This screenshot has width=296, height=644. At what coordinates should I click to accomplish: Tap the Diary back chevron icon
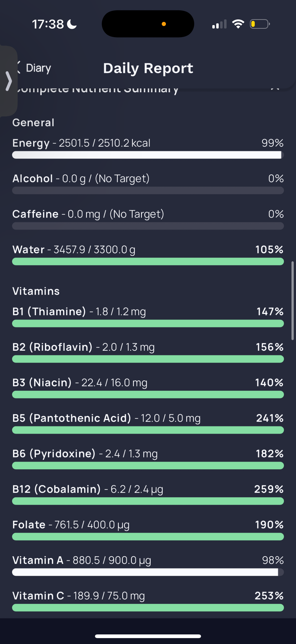click(18, 68)
